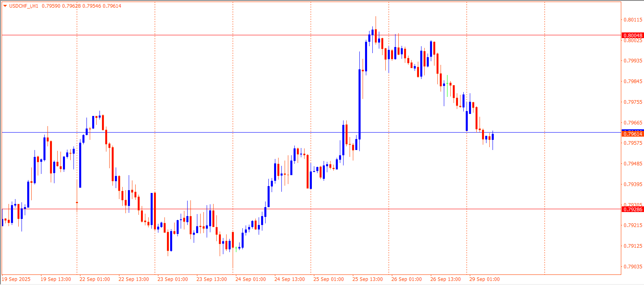This screenshot has width=644, height=285.
Task: Click the 29 Sep 01:00 time label
Action: 484,279
